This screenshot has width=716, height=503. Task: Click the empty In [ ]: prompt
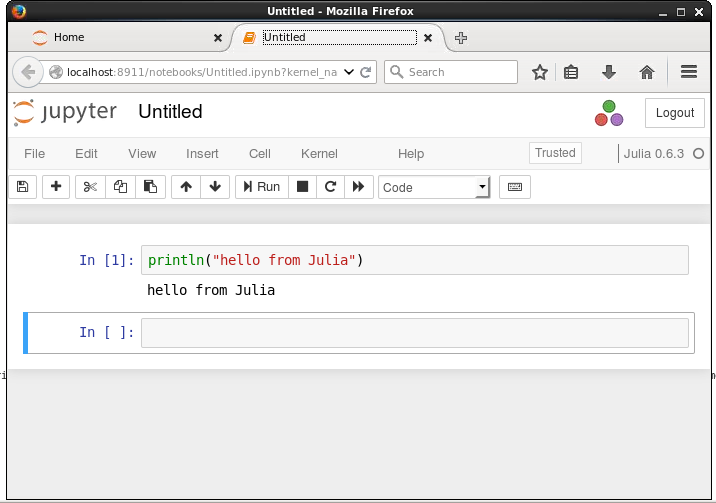(x=107, y=332)
